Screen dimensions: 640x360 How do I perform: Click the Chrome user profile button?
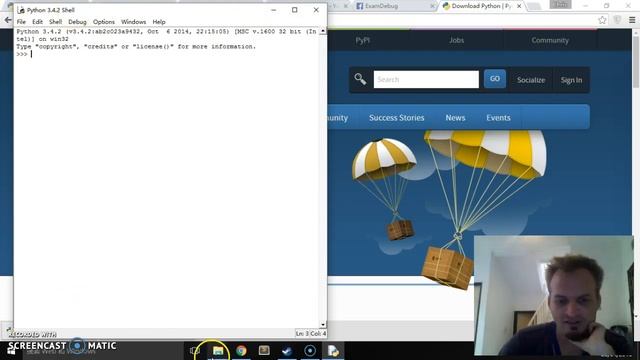[560, 4]
